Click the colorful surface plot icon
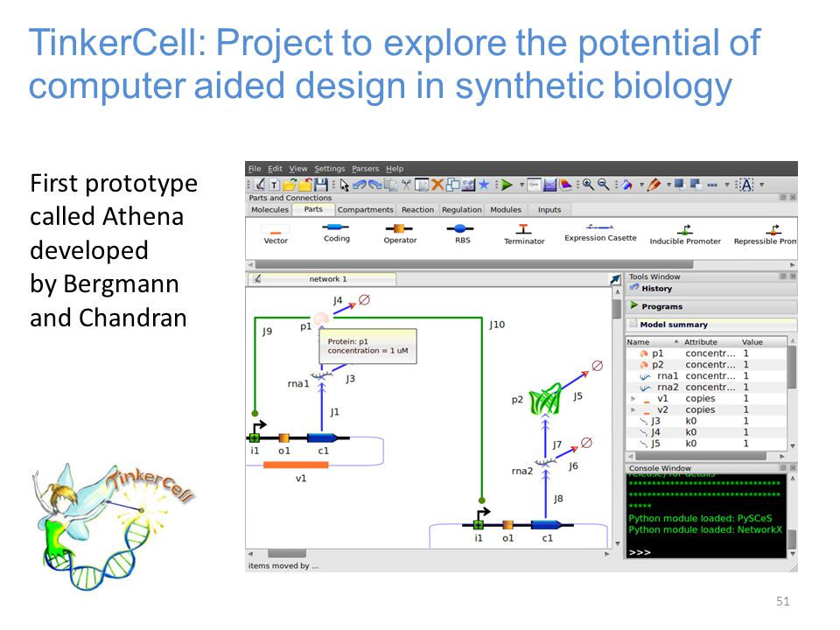 566,185
